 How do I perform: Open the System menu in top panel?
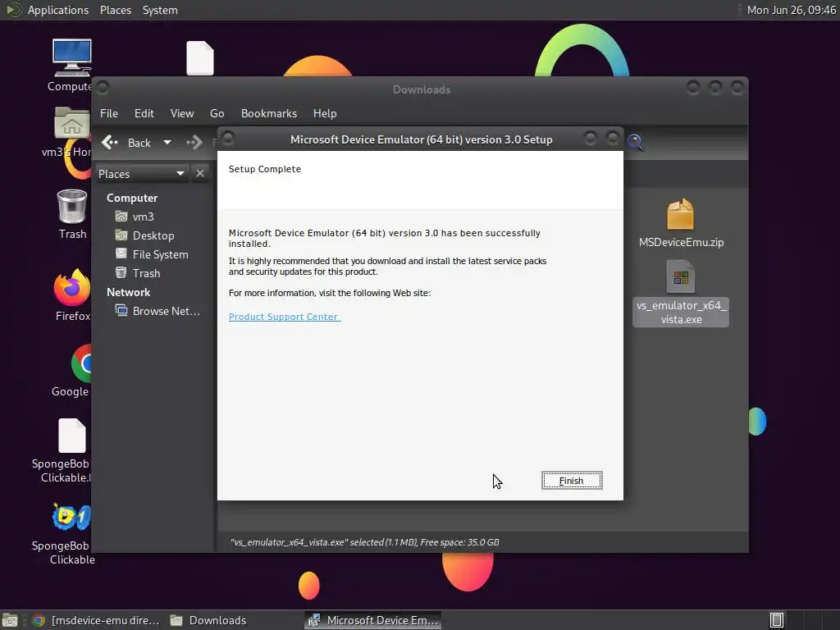[160, 10]
